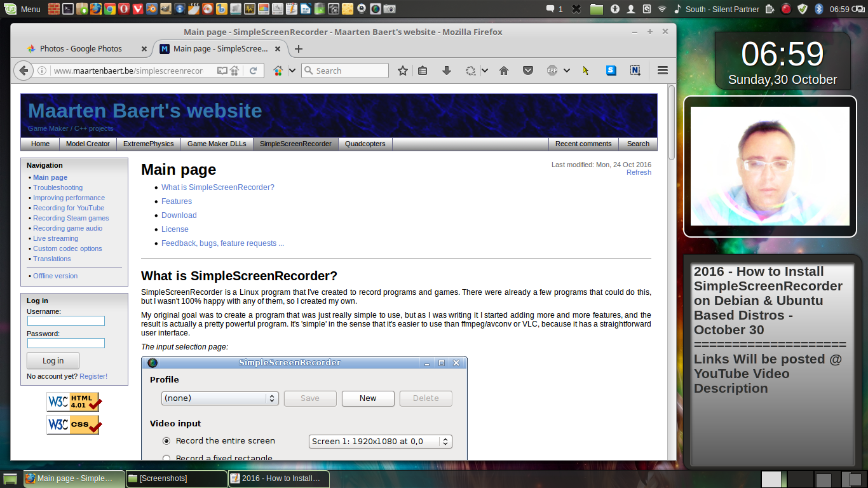Viewport: 868px width, 488px height.
Task: Open Recent comments nav tab
Action: [x=583, y=144]
